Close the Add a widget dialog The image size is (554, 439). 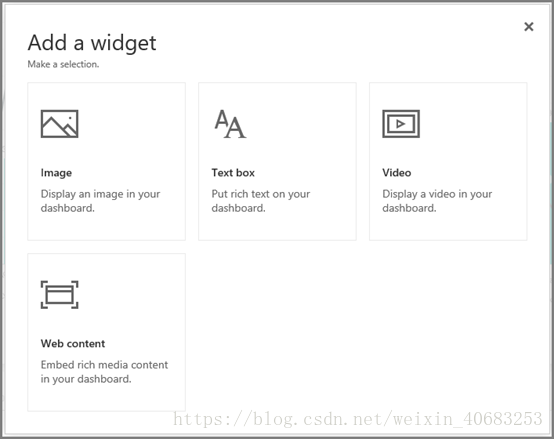tap(529, 26)
